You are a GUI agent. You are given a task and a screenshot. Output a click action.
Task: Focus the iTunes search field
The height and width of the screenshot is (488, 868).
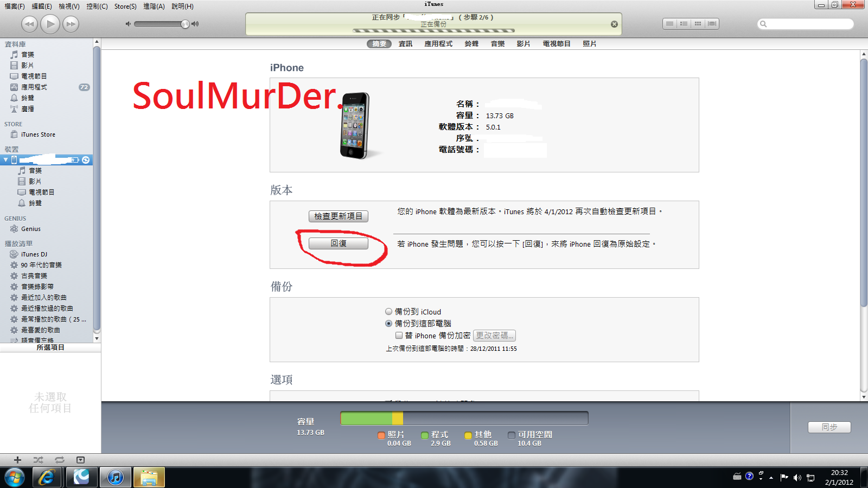pyautogui.click(x=806, y=24)
